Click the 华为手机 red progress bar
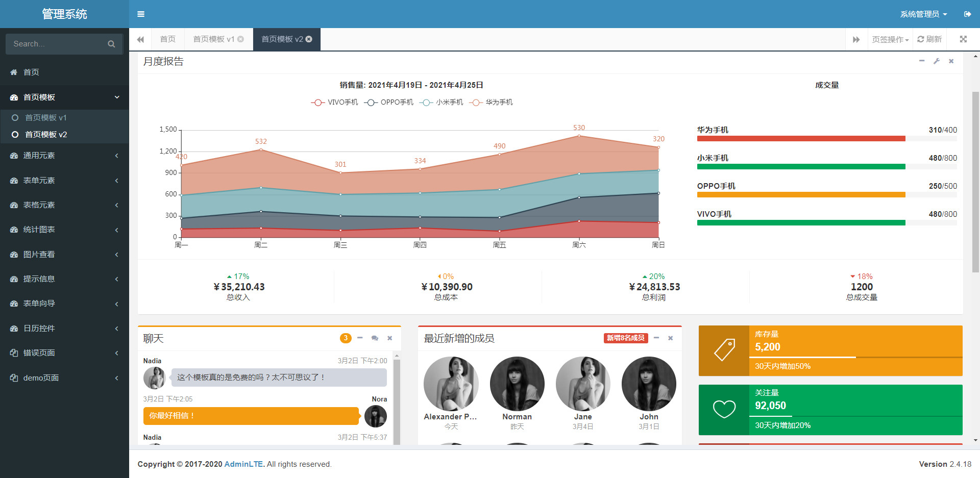This screenshot has height=478, width=980. pyautogui.click(x=801, y=139)
